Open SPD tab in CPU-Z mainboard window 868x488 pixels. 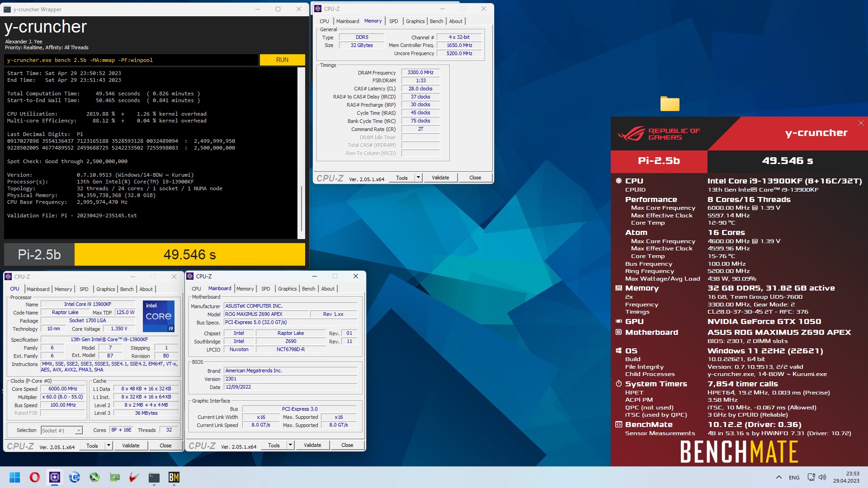[266, 289]
